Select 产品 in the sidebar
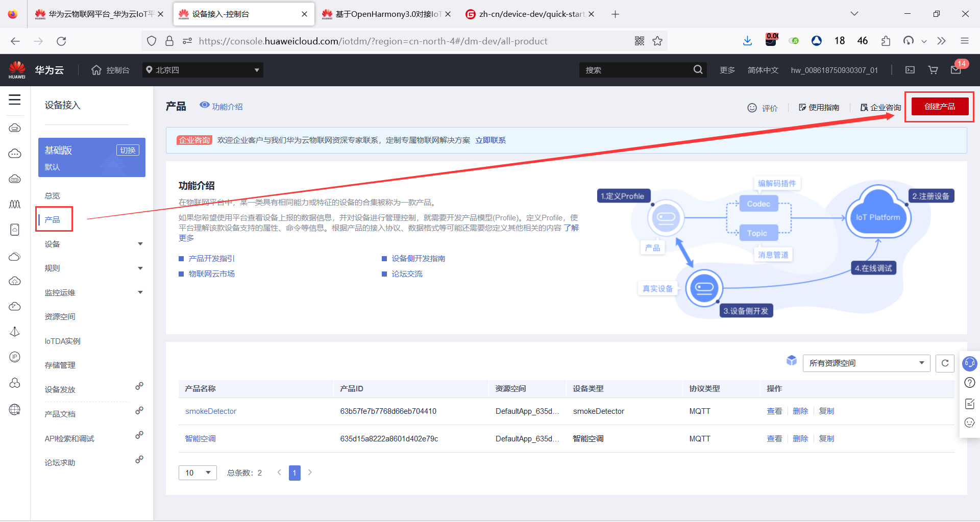This screenshot has height=522, width=980. coord(52,220)
